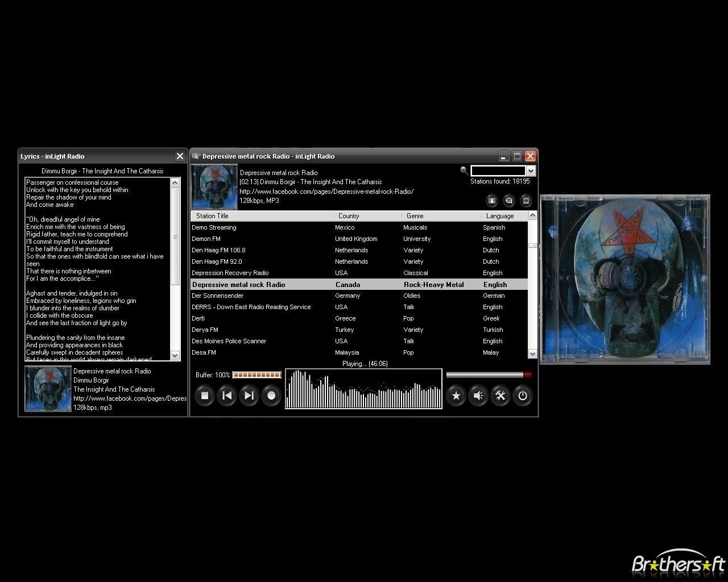Select the Desa.FM station
The width and height of the screenshot is (728, 582).
click(359, 352)
